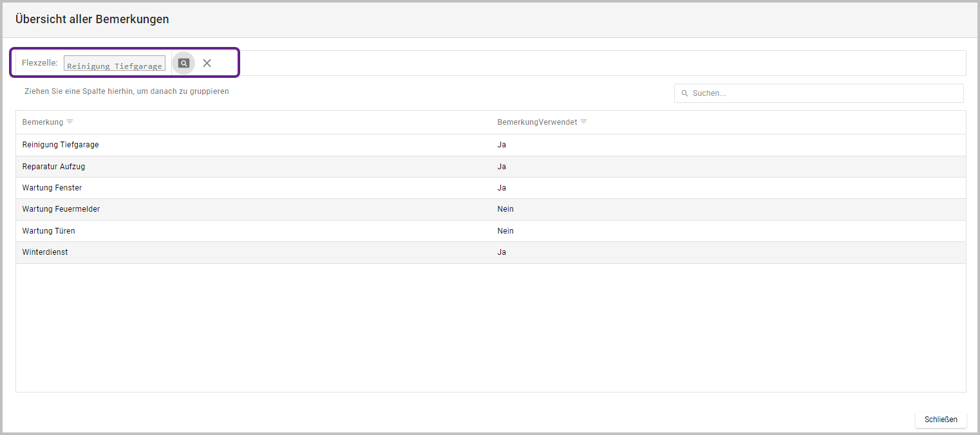Click the magnifier icon in the Suchen box
Image resolution: width=980 pixels, height=435 pixels.
(684, 93)
